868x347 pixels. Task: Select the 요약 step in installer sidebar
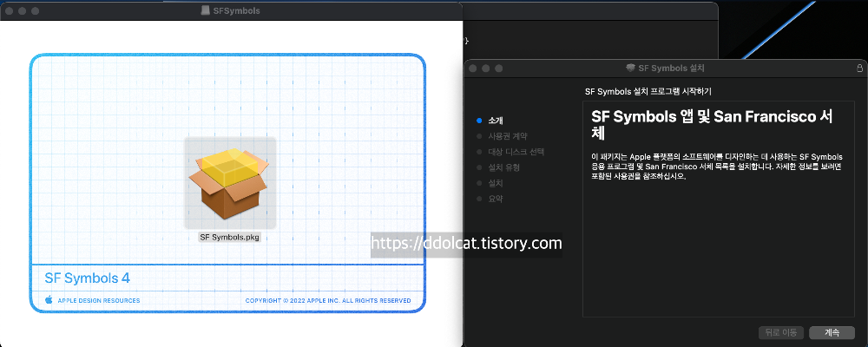(x=496, y=199)
